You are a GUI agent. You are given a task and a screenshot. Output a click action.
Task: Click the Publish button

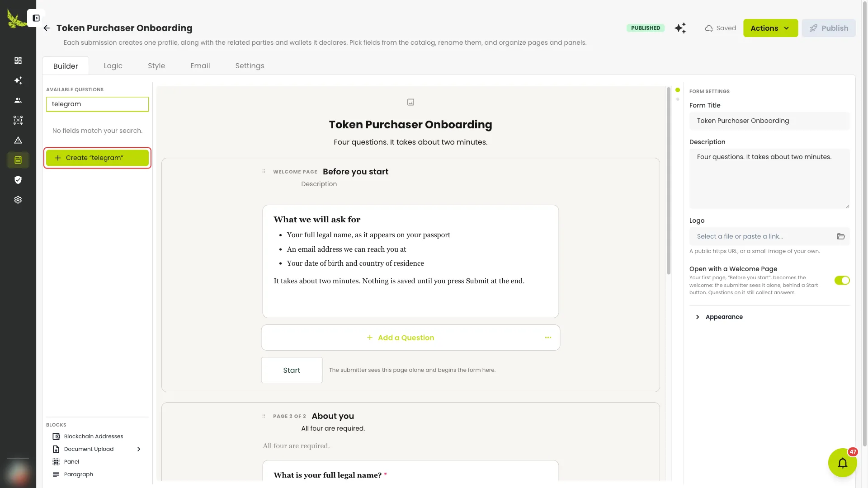pyautogui.click(x=829, y=28)
